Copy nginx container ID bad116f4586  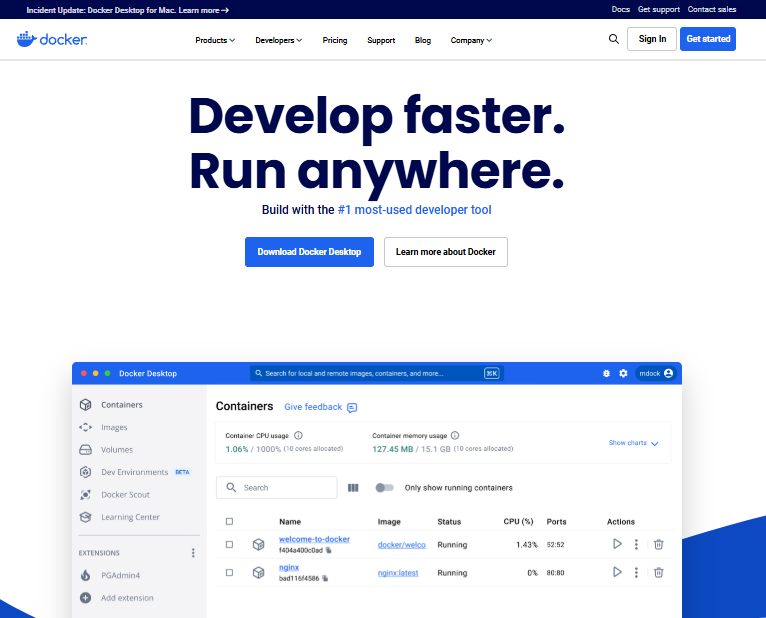[x=325, y=578]
